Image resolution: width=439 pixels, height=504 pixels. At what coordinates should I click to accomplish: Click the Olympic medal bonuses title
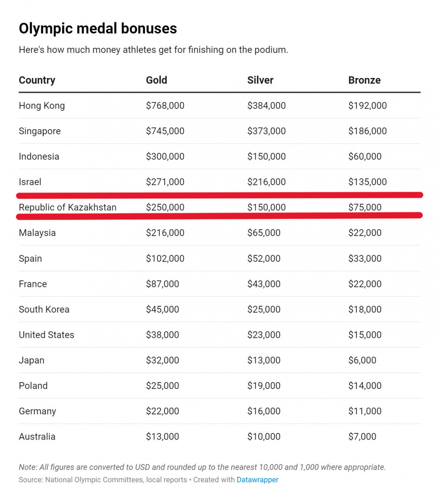98,29
